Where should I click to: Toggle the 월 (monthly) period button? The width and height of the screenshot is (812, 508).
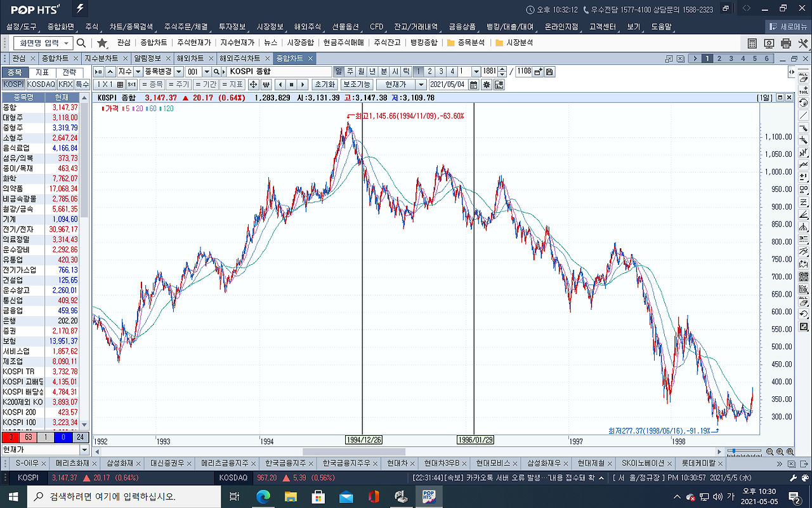pyautogui.click(x=361, y=72)
